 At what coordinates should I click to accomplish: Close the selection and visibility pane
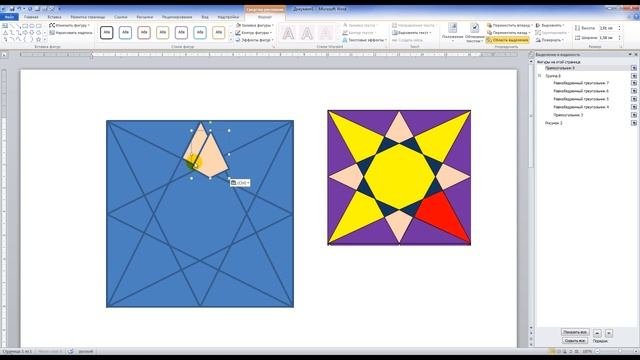point(636,54)
